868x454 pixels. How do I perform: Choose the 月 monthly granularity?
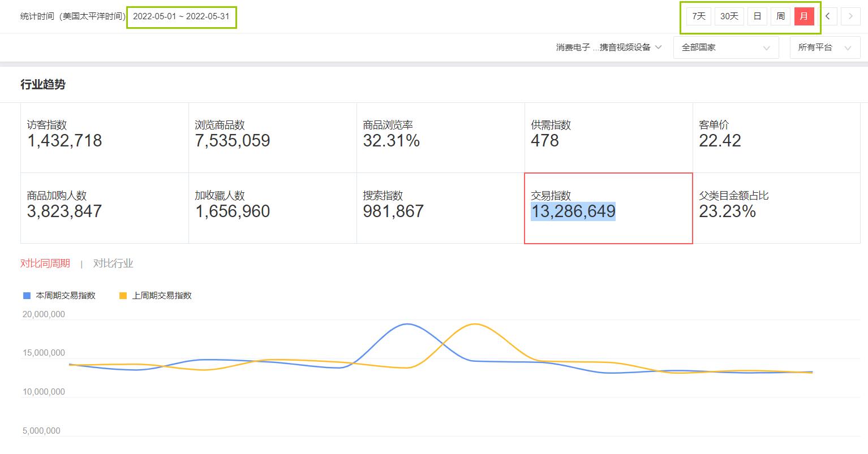tap(804, 16)
